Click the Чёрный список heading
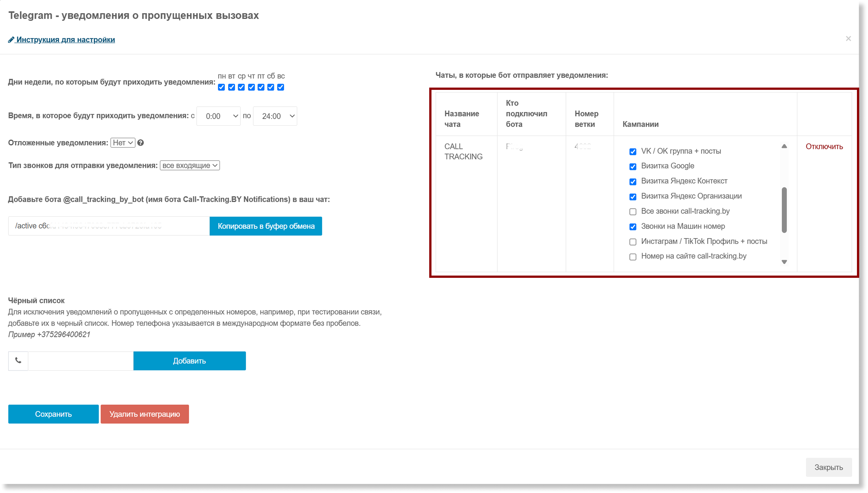Screen dimensions: 868x493 pyautogui.click(x=36, y=301)
